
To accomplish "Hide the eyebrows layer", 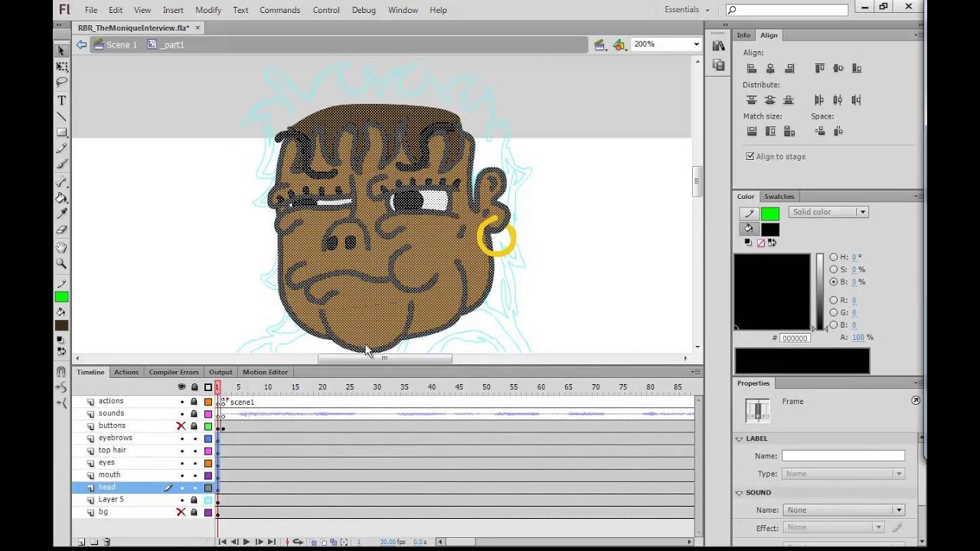I will (181, 439).
